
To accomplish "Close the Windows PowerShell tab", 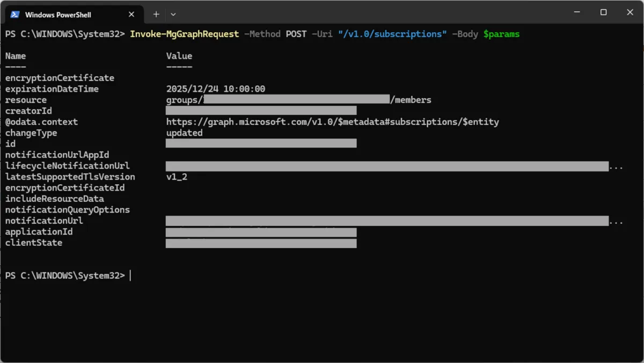I will (x=131, y=14).
